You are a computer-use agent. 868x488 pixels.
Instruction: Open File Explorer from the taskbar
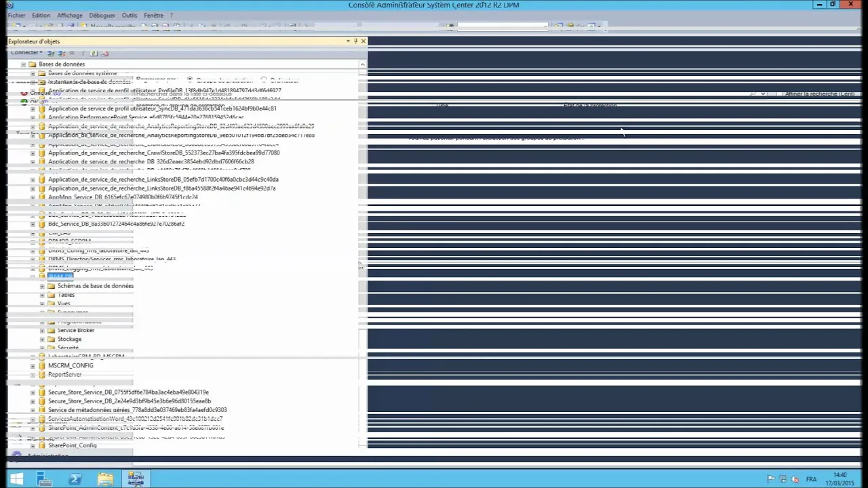105,479
